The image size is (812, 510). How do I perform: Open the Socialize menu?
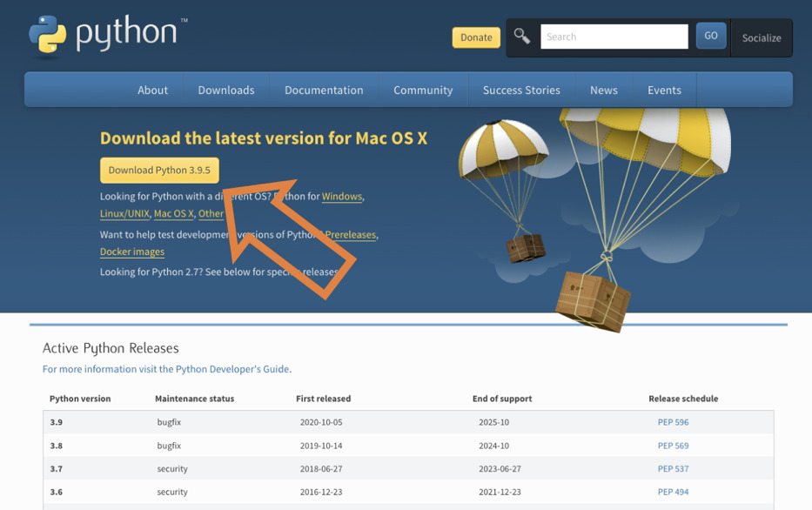pyautogui.click(x=762, y=37)
